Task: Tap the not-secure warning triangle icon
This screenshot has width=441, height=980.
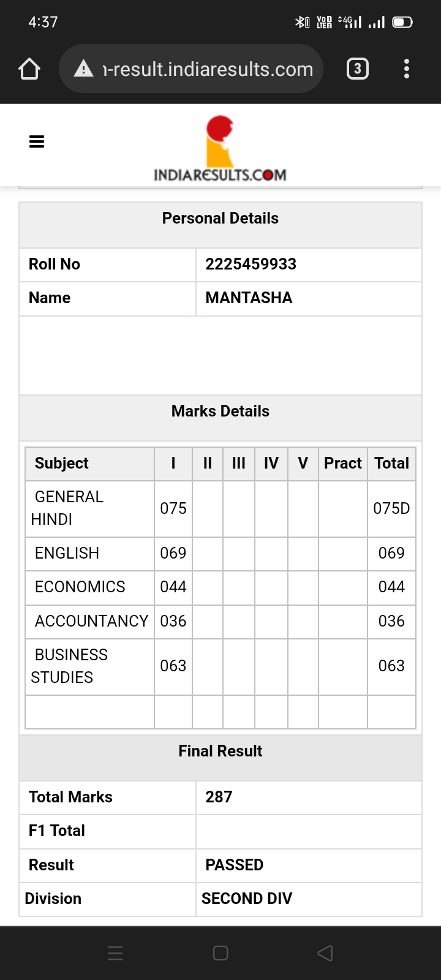Action: pos(84,69)
